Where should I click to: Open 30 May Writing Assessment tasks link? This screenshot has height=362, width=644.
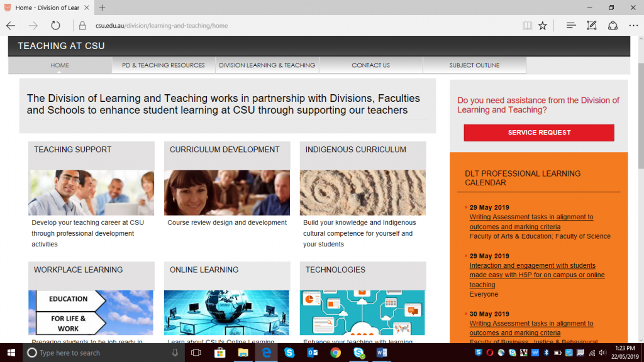tap(531, 328)
